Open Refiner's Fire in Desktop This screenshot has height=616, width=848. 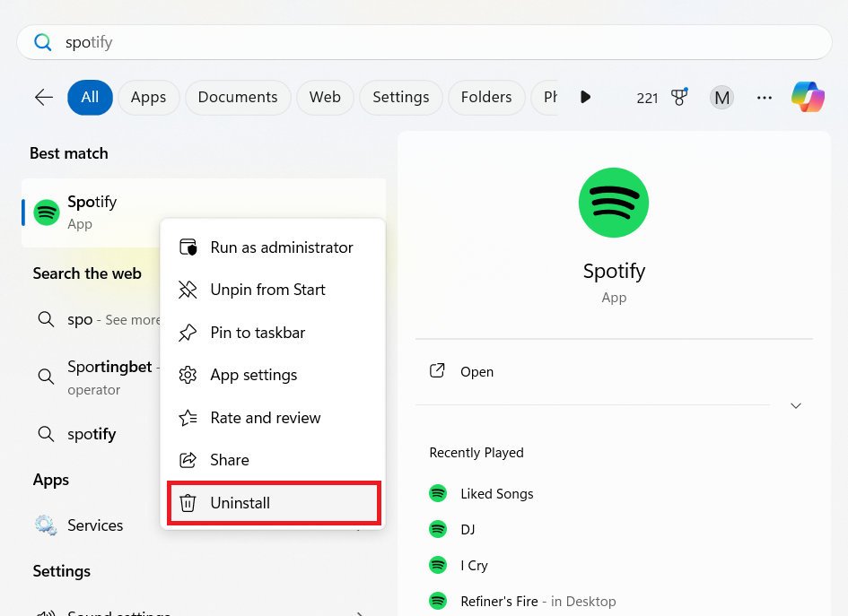[x=614, y=601]
